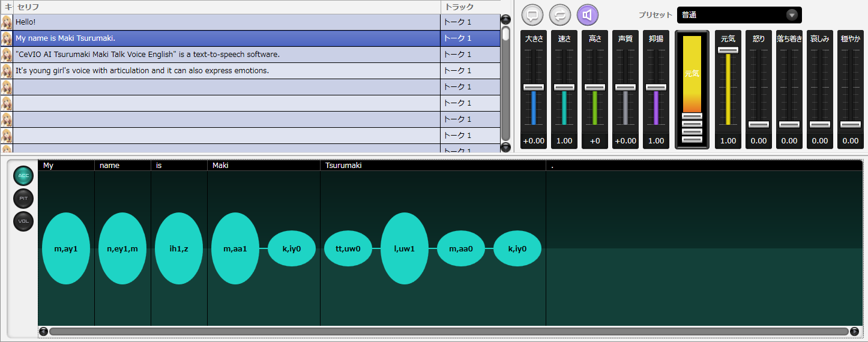This screenshot has height=342, width=868.
Task: Toggle the purple speaker audio button
Action: [x=587, y=15]
